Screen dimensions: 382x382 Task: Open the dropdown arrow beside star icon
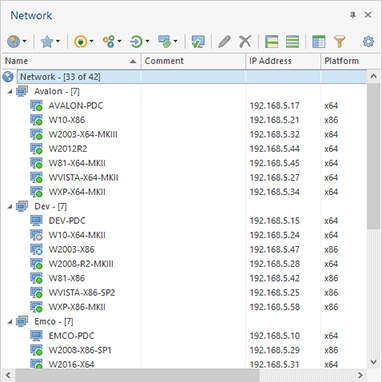tap(58, 42)
